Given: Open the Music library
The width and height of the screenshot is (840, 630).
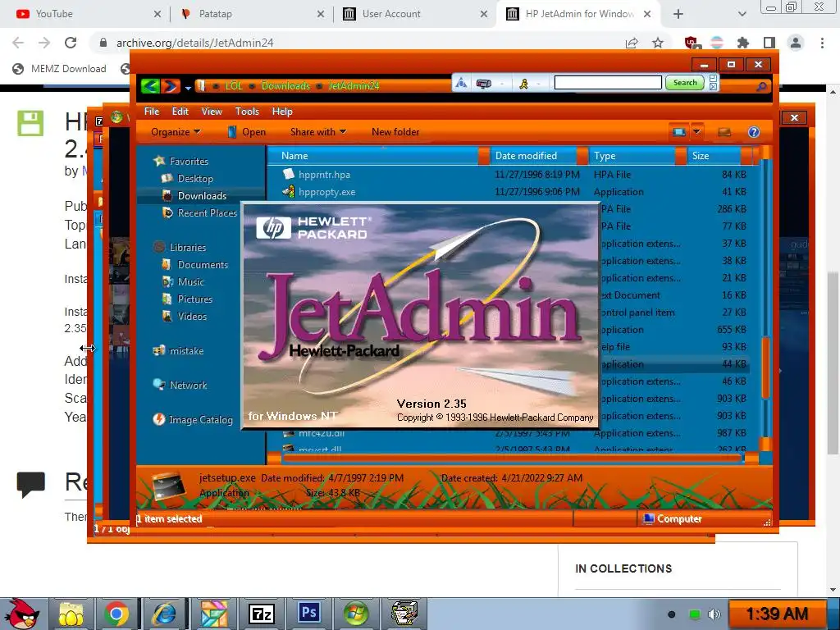Looking at the screenshot, I should click(x=183, y=282).
